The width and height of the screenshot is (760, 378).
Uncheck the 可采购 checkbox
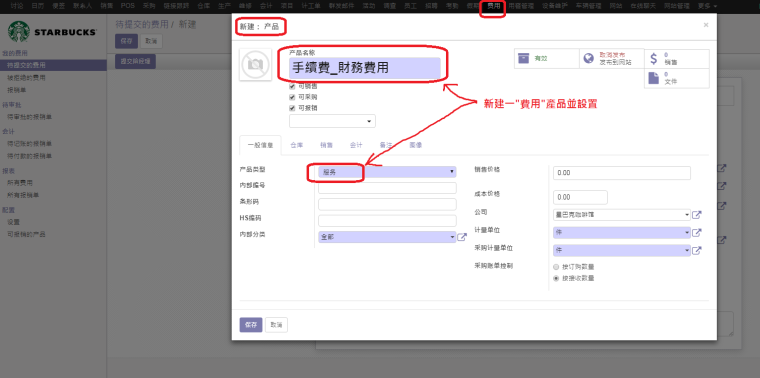click(x=292, y=97)
